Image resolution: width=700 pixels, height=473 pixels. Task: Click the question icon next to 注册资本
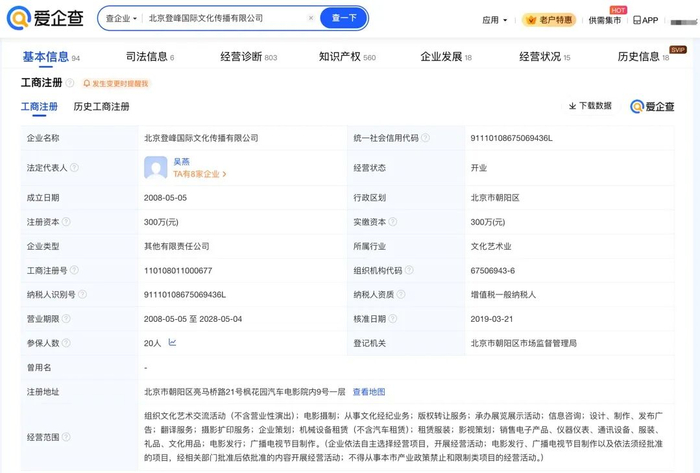click(66, 221)
